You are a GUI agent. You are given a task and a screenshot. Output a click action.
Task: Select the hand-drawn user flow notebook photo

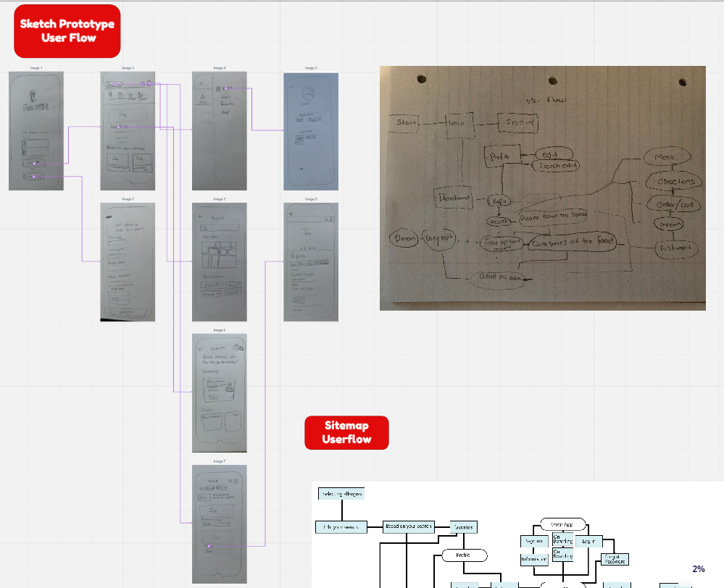coord(543,188)
